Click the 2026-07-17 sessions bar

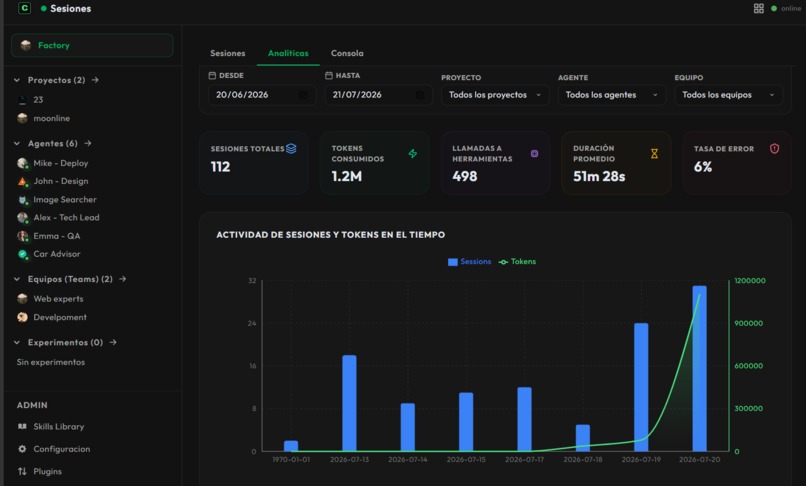click(524, 419)
